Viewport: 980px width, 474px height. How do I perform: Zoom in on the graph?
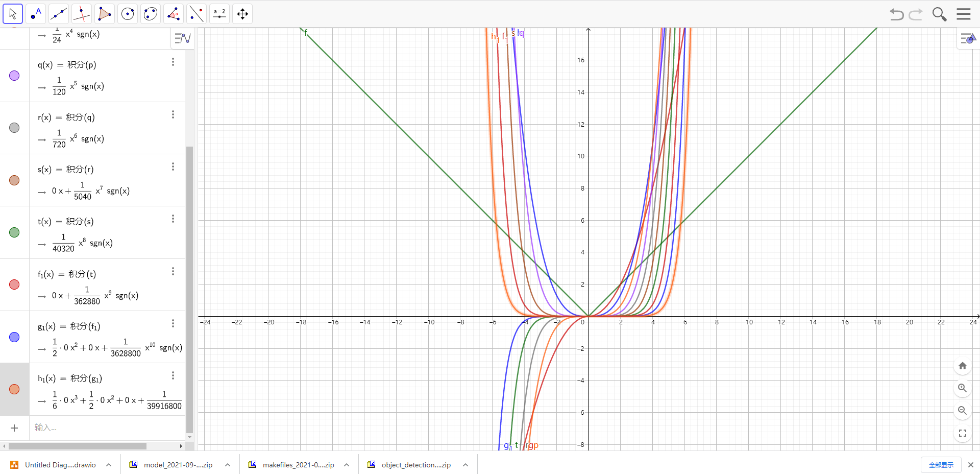click(x=963, y=388)
